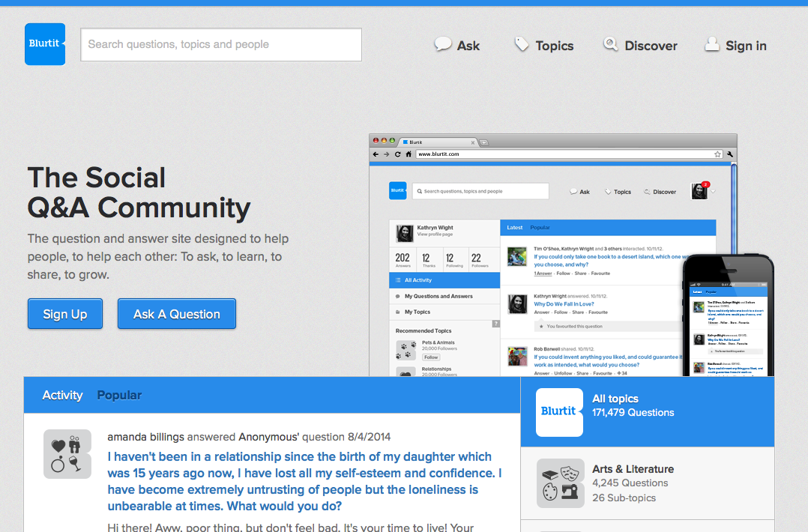Click the '26 Sub-topics' text
The width and height of the screenshot is (808, 532).
(x=624, y=498)
